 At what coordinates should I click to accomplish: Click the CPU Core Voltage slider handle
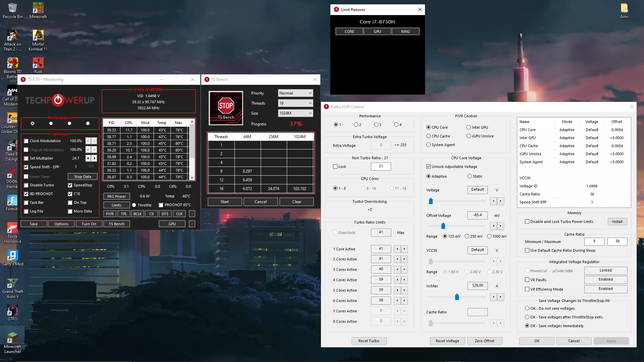tap(431, 201)
